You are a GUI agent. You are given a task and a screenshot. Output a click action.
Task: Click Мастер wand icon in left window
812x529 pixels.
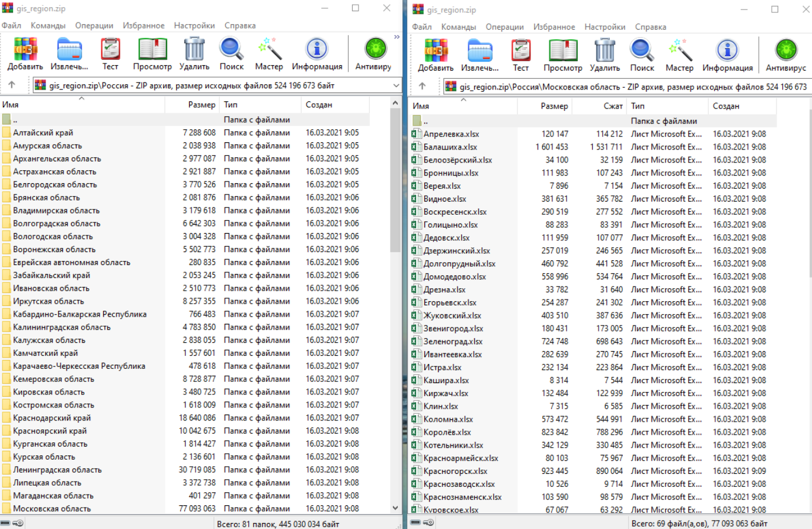point(269,49)
